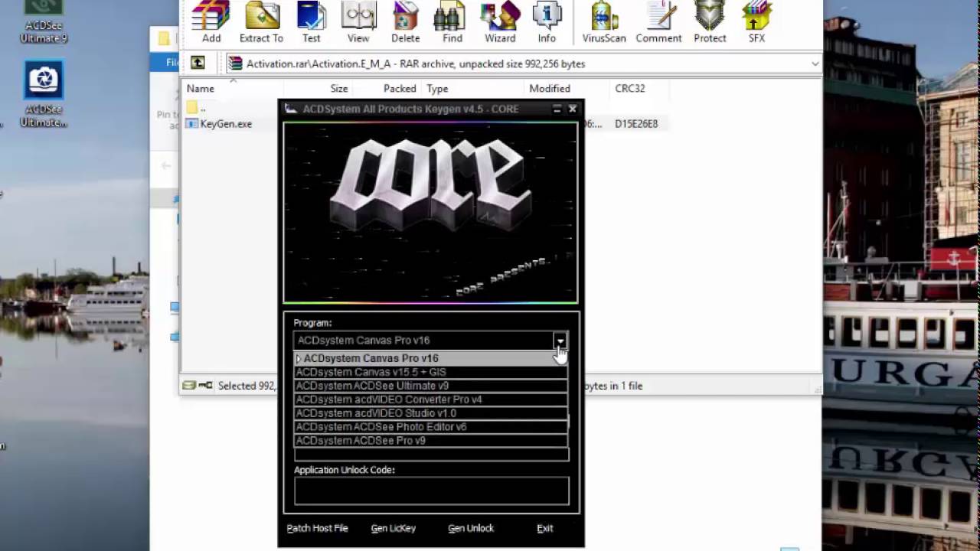Click the Gen LicKey button
The image size is (980, 551).
tap(393, 528)
